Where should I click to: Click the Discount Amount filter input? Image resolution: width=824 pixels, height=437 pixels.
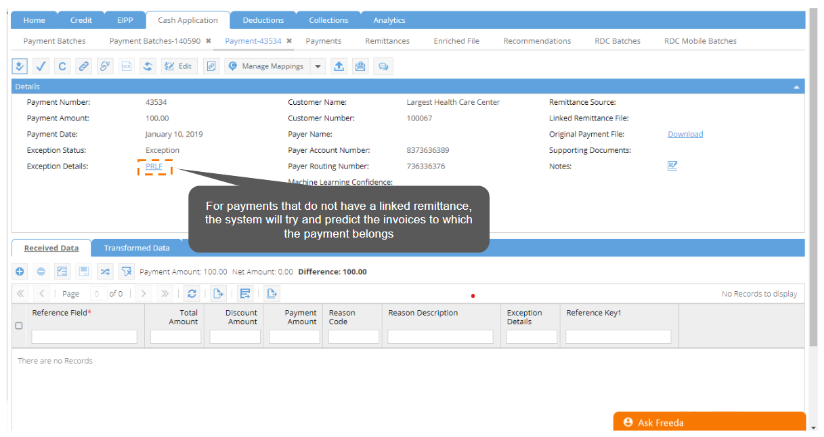pos(235,336)
